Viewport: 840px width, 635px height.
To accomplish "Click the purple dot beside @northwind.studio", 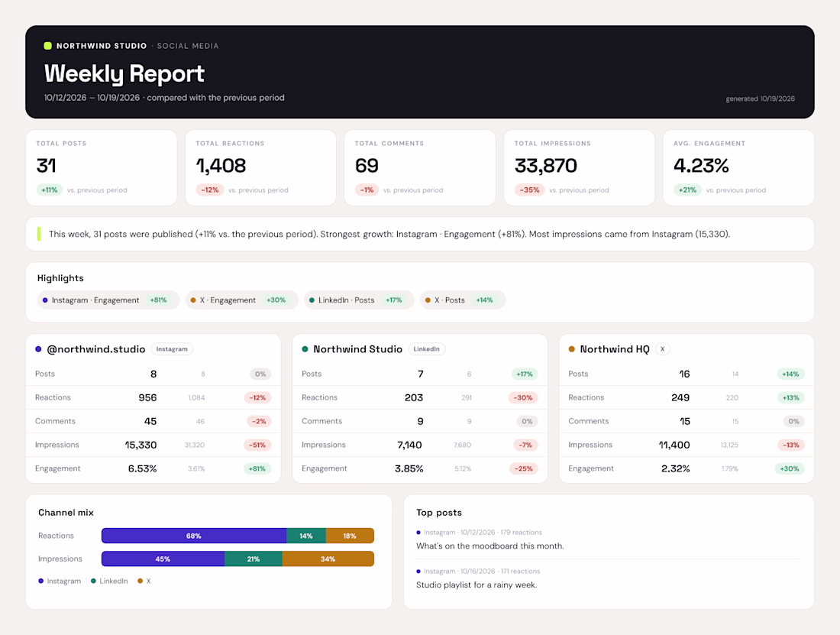I will point(38,349).
